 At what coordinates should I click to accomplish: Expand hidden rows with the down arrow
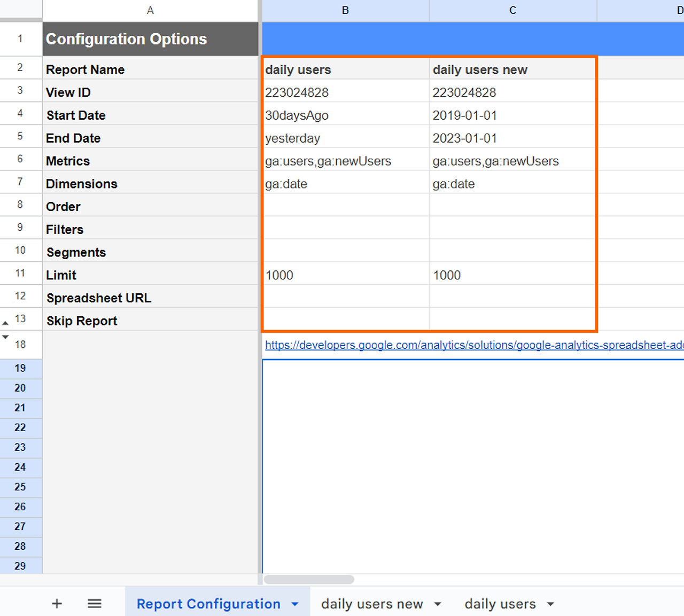coord(5,337)
